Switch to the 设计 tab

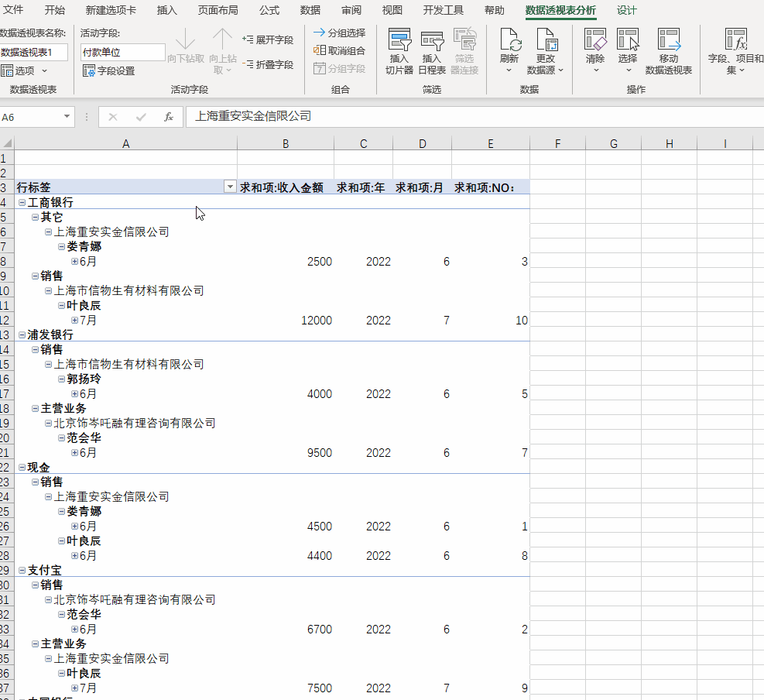(x=626, y=10)
